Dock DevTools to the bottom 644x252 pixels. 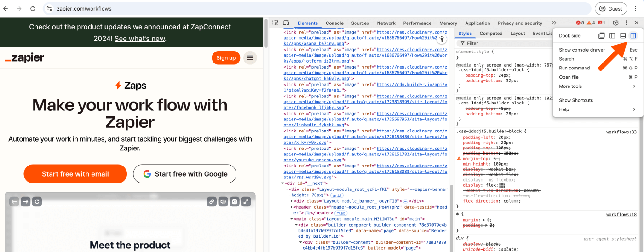tap(623, 36)
